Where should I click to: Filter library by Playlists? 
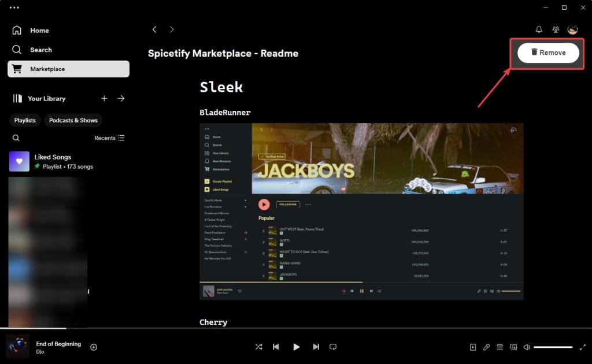25,120
